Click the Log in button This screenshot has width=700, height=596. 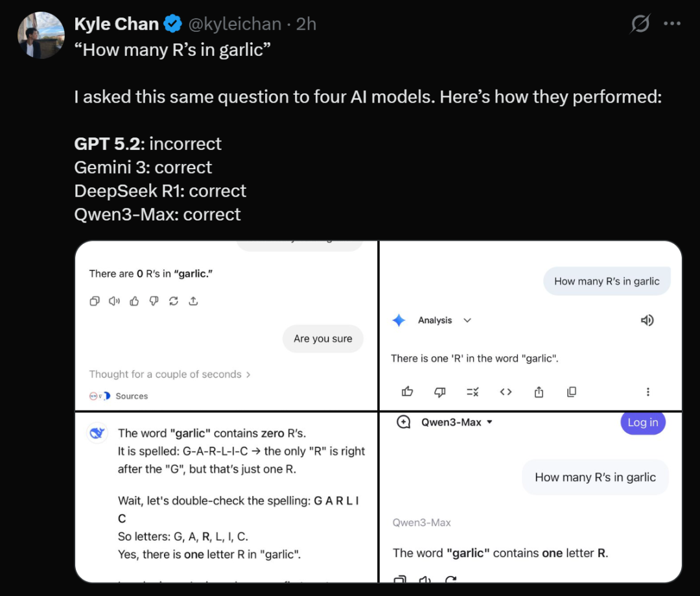(x=642, y=422)
